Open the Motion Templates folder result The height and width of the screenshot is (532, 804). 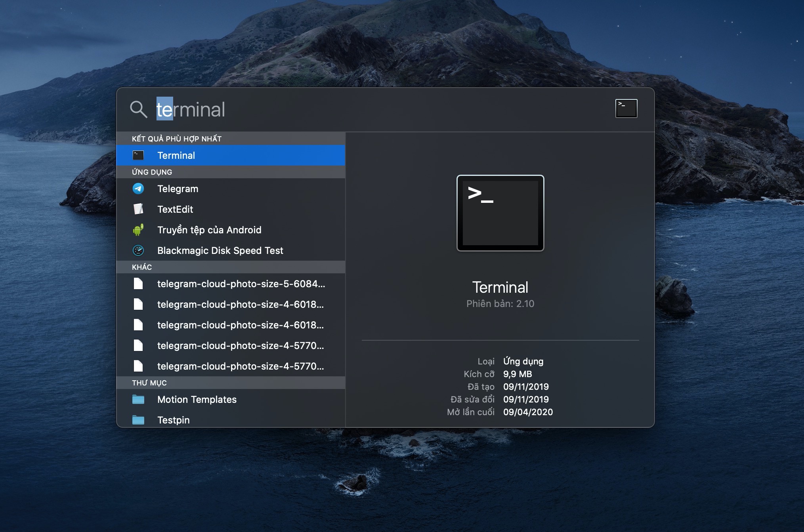pyautogui.click(x=231, y=399)
